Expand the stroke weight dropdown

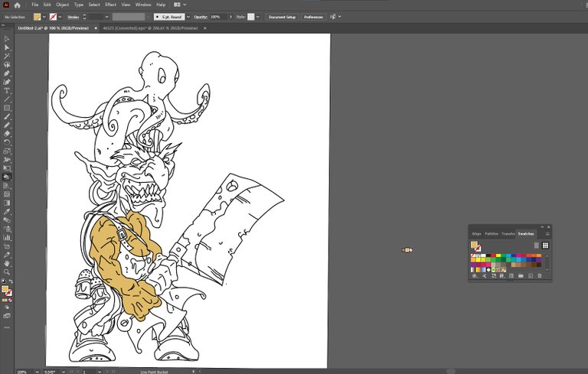click(107, 17)
